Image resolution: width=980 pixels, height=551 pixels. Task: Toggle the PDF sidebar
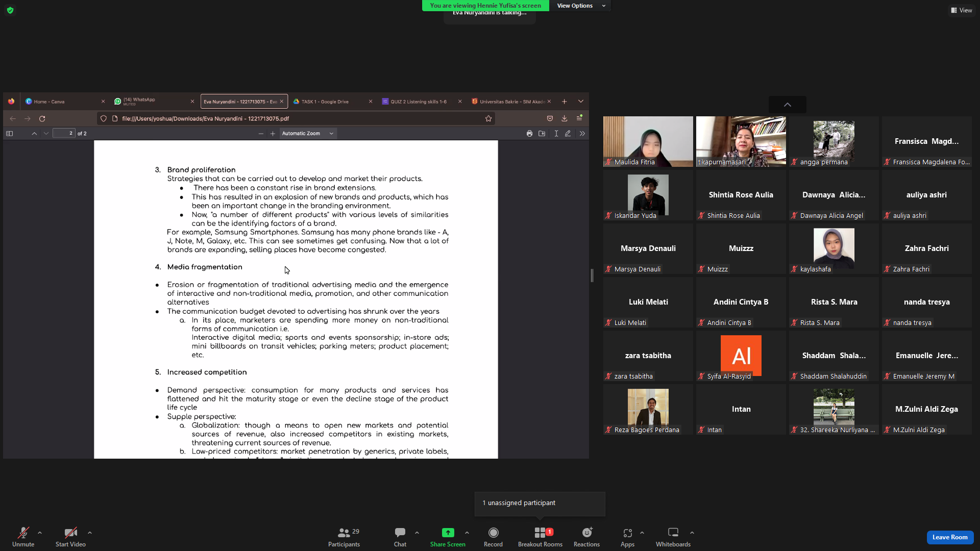pos(9,134)
